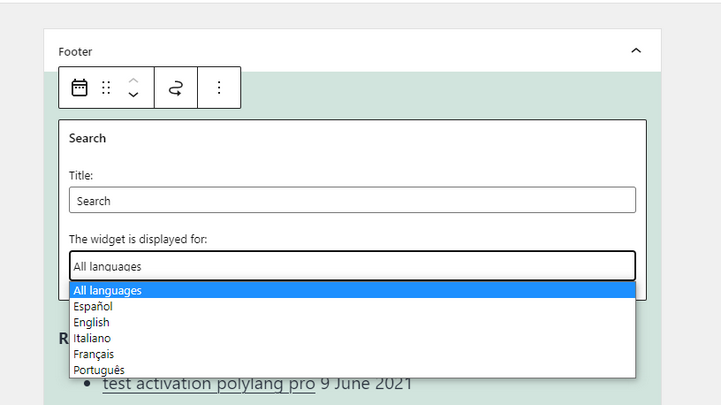Select All languages option
The height and width of the screenshot is (405, 721).
point(108,291)
